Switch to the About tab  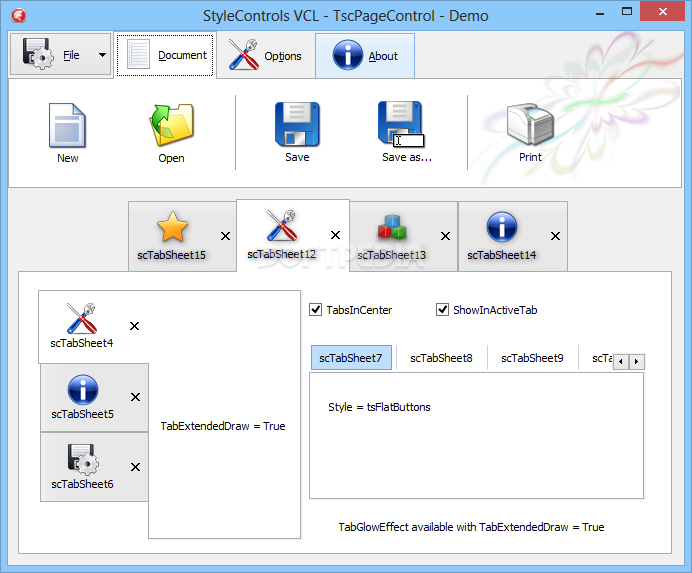pyautogui.click(x=365, y=56)
